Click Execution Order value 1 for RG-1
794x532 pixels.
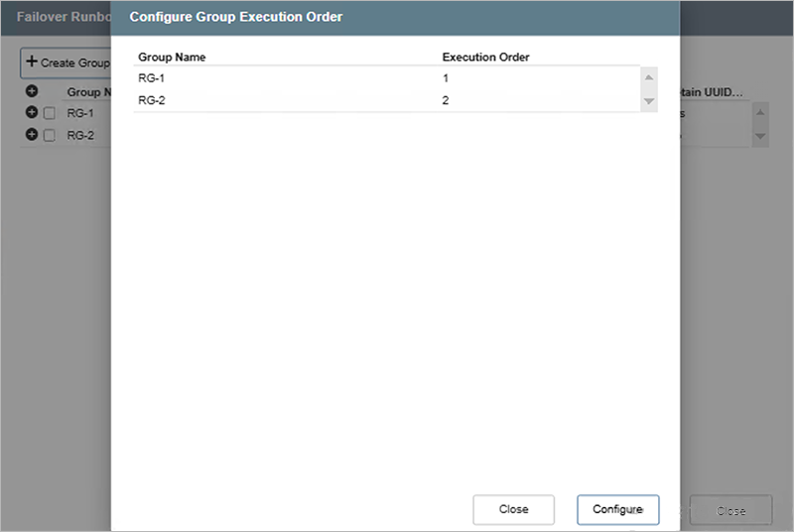(x=446, y=77)
